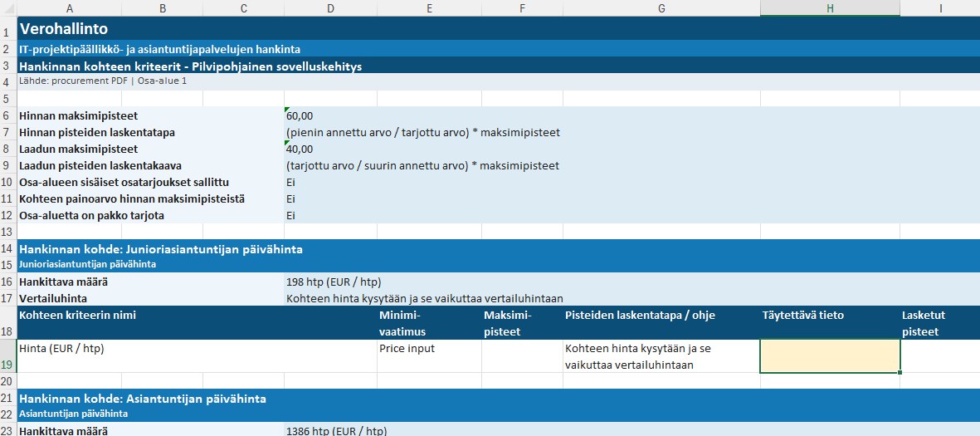This screenshot has height=436, width=980.
Task: Click 'Hankinnan kohteen kriteerit - Pilvipohjainen sovelluskehitys' row
Action: [498, 66]
